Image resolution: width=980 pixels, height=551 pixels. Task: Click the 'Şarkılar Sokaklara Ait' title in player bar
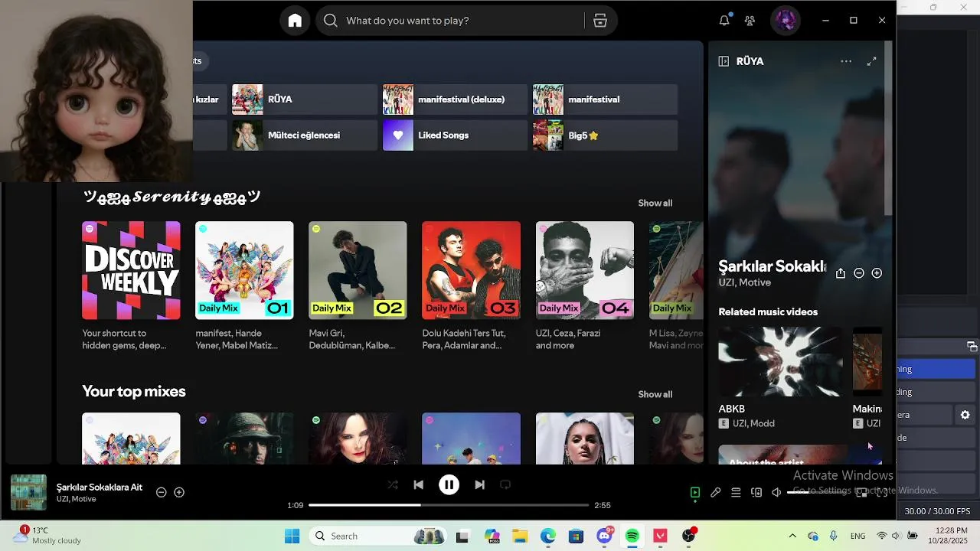point(100,487)
